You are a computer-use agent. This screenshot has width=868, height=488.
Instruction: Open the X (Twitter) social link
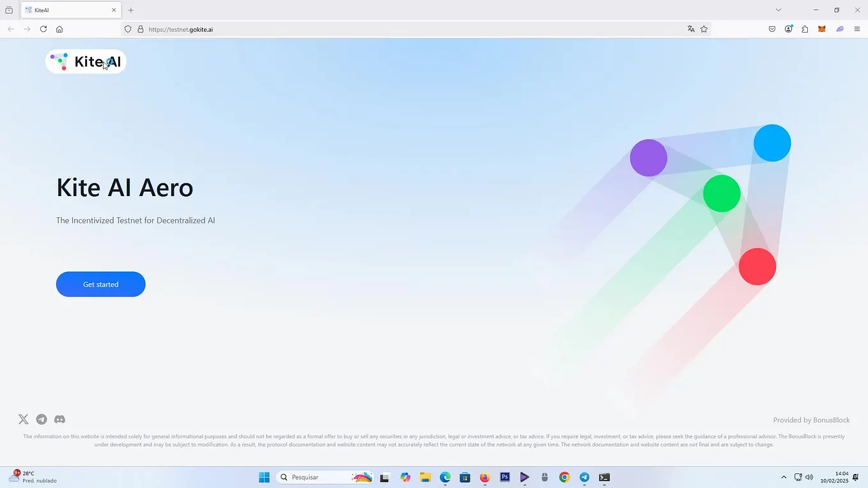pos(23,420)
